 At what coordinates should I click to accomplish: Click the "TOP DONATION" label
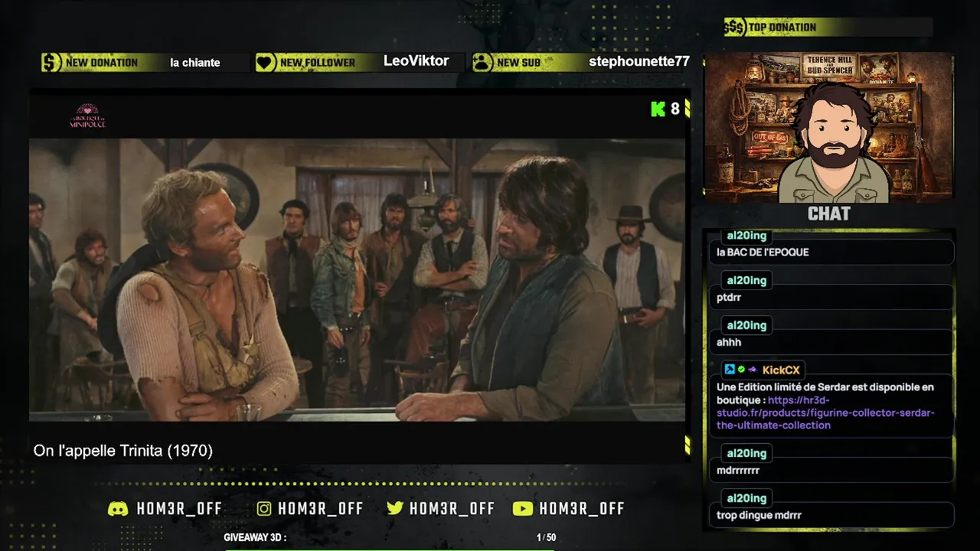pyautogui.click(x=782, y=28)
